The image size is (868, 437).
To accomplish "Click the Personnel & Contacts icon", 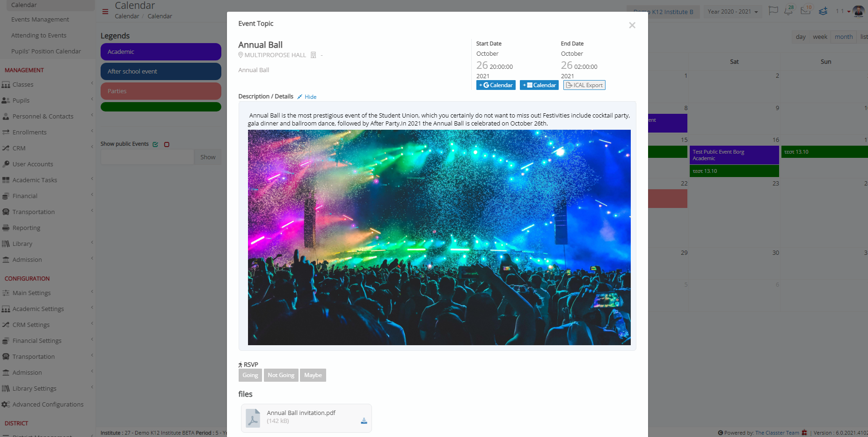I will [6, 117].
